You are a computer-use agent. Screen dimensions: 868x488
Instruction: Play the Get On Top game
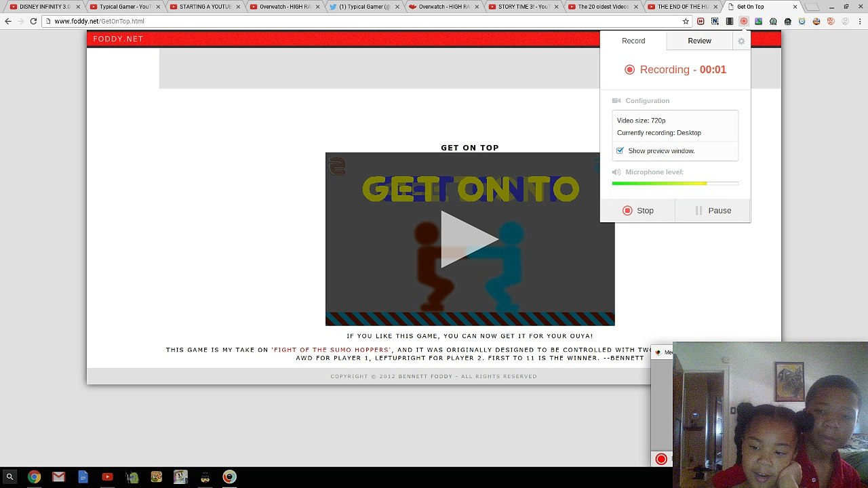point(470,239)
